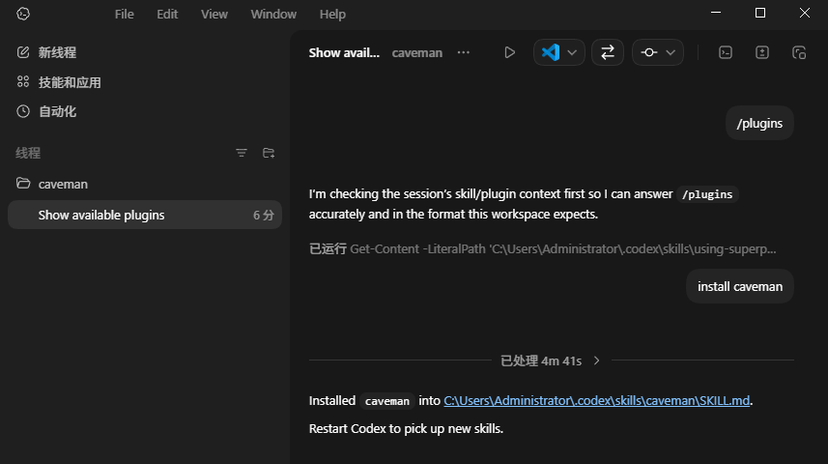Click the run play button
828x464 pixels.
(510, 52)
